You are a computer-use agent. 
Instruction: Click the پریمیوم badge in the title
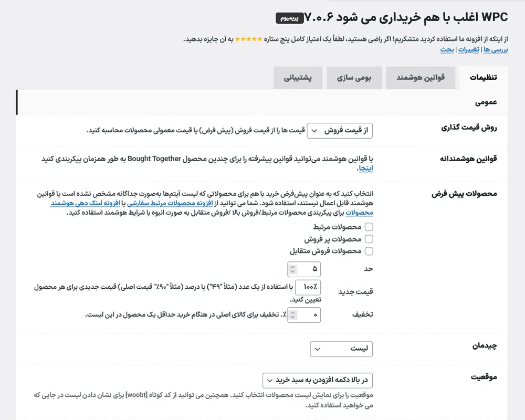(290, 18)
